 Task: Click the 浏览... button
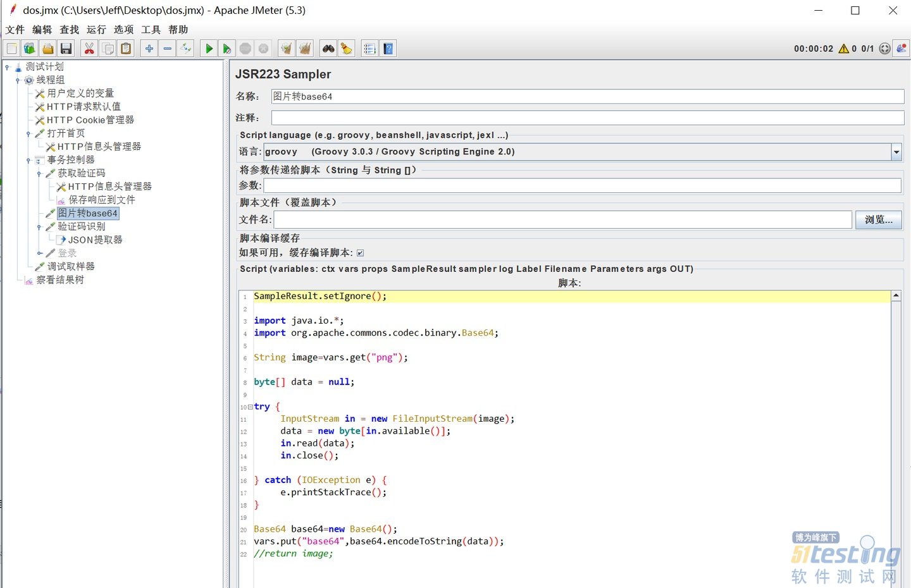[x=879, y=219]
